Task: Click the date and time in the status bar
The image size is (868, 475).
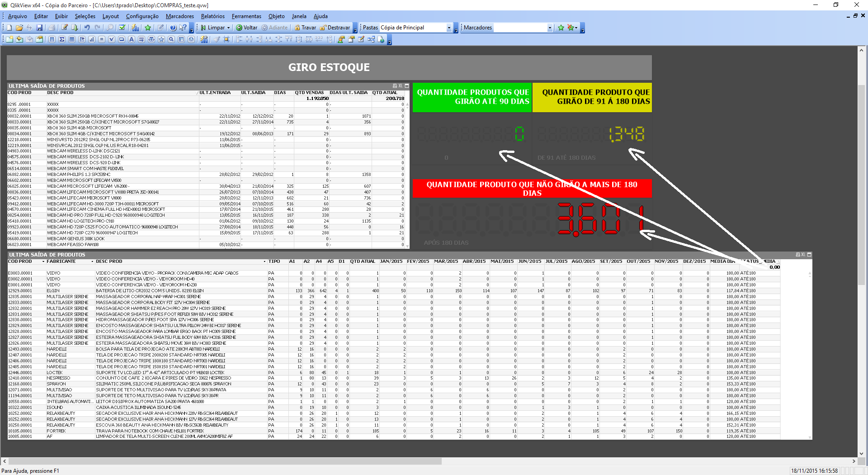Action: point(814,471)
